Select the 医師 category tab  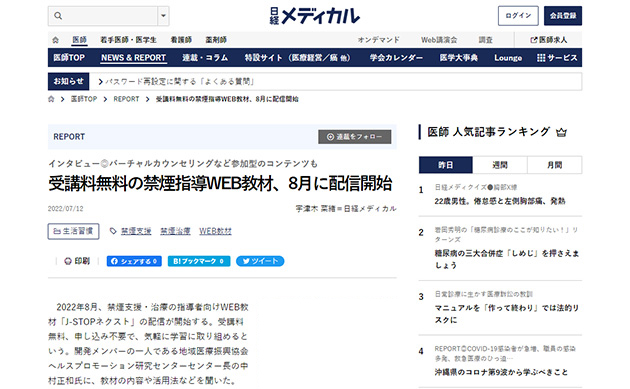pyautogui.click(x=80, y=40)
